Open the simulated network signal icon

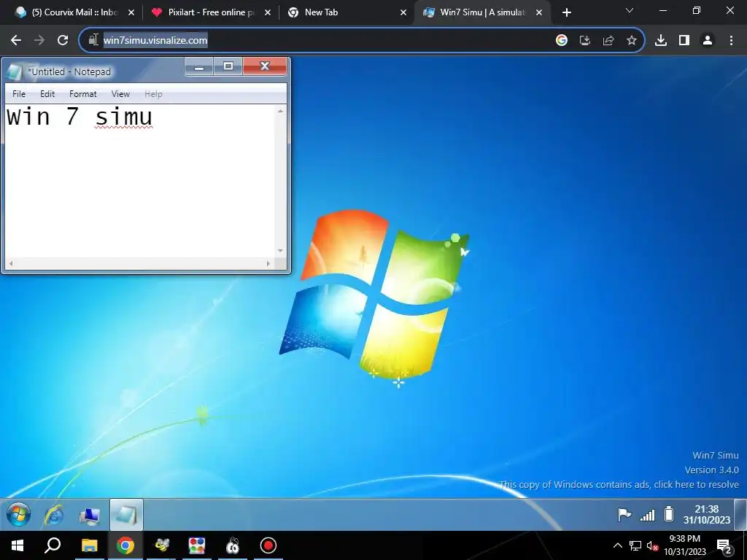tap(648, 515)
